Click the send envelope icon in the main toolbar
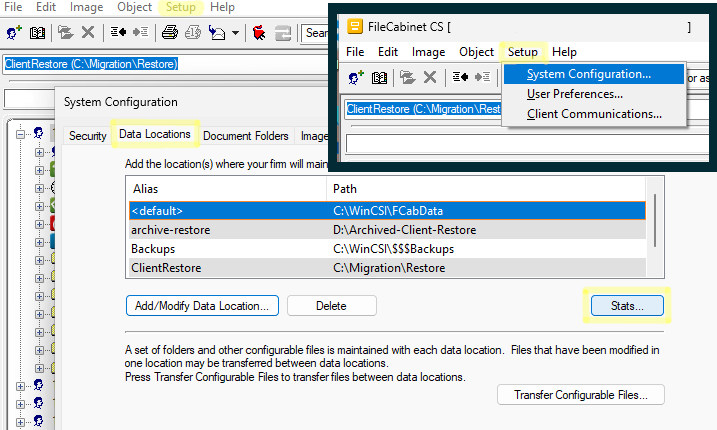717x430 pixels. (x=217, y=32)
